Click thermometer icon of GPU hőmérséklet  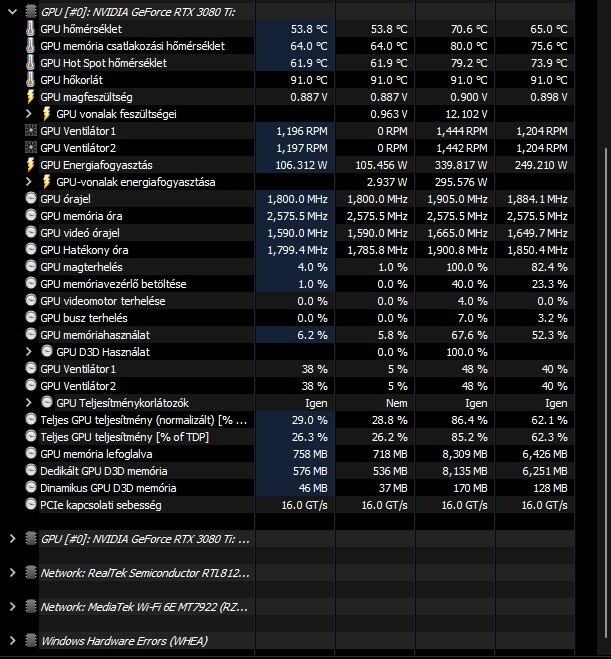[x=30, y=29]
